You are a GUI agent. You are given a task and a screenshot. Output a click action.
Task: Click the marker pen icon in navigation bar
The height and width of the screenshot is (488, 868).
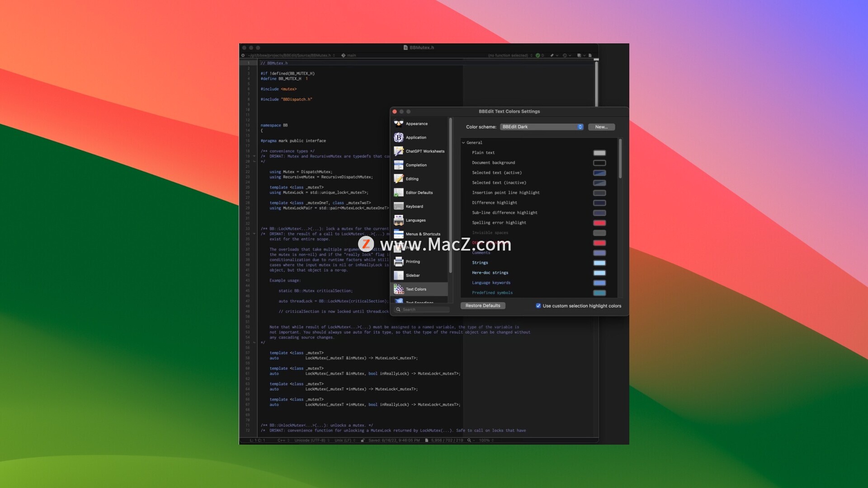click(552, 56)
